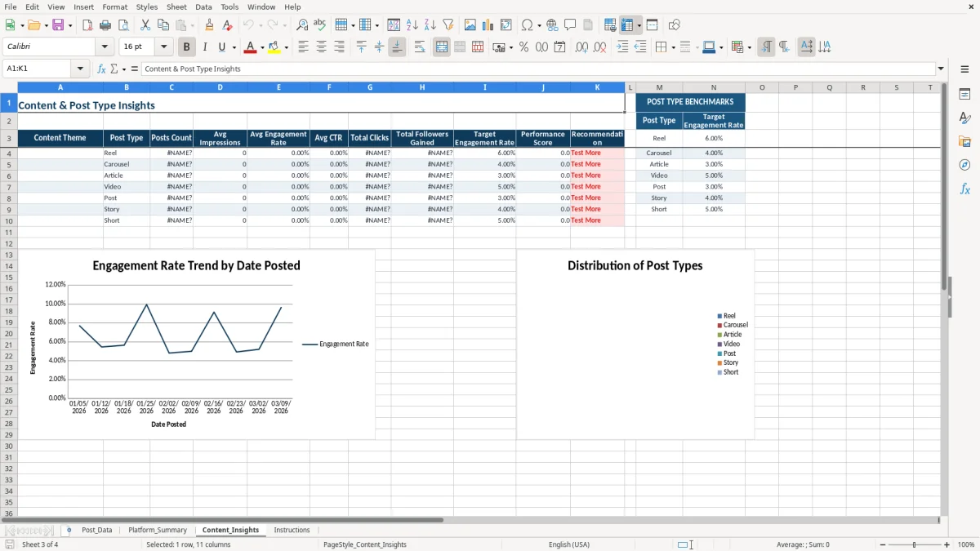Open the sidebar Navigator compass icon
This screenshot has width=980, height=551.
[x=964, y=165]
